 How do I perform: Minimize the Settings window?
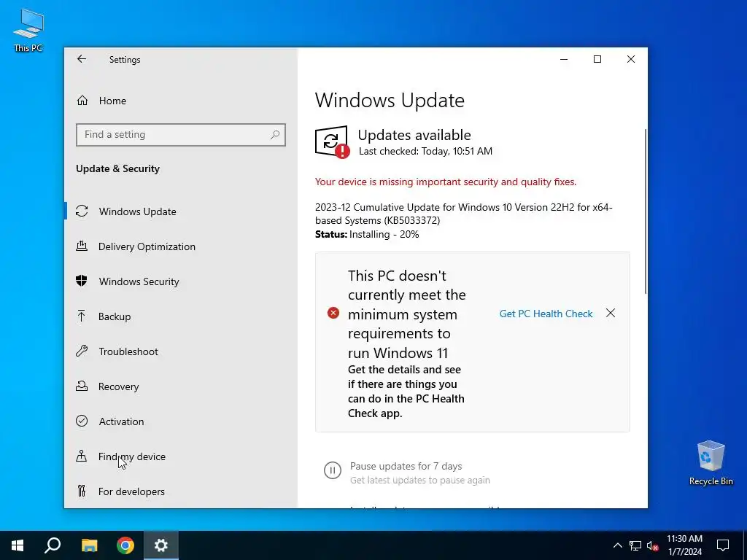click(564, 59)
